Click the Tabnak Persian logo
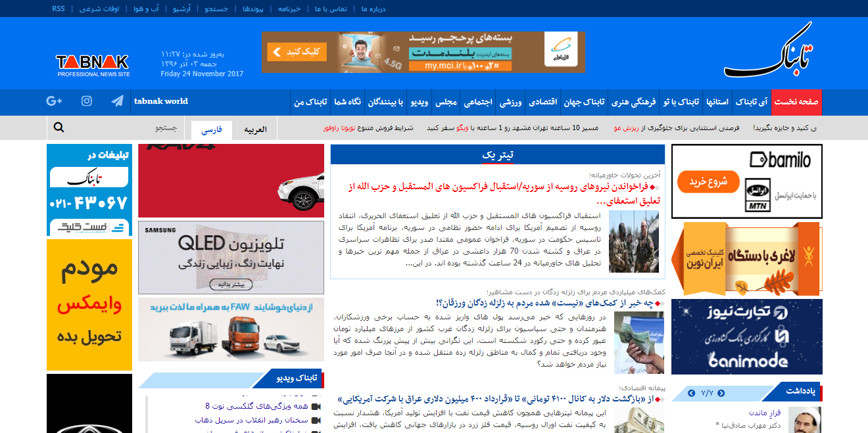This screenshot has width=868, height=433. [769, 49]
